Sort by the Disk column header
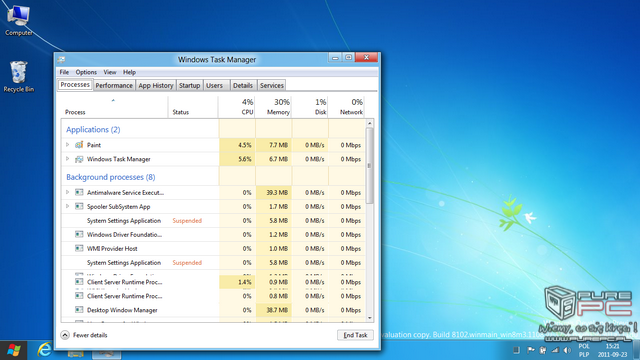 click(x=310, y=107)
